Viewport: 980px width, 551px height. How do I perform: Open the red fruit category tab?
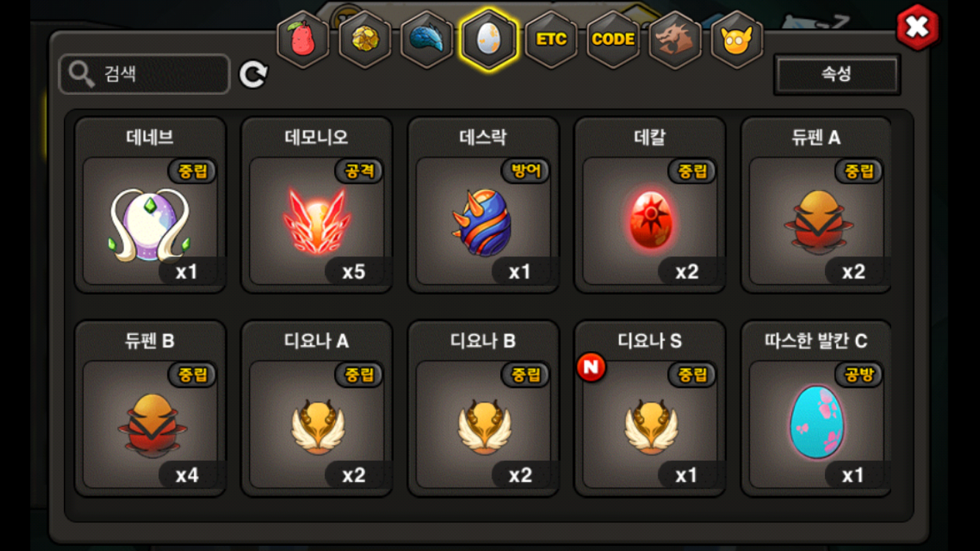[303, 39]
